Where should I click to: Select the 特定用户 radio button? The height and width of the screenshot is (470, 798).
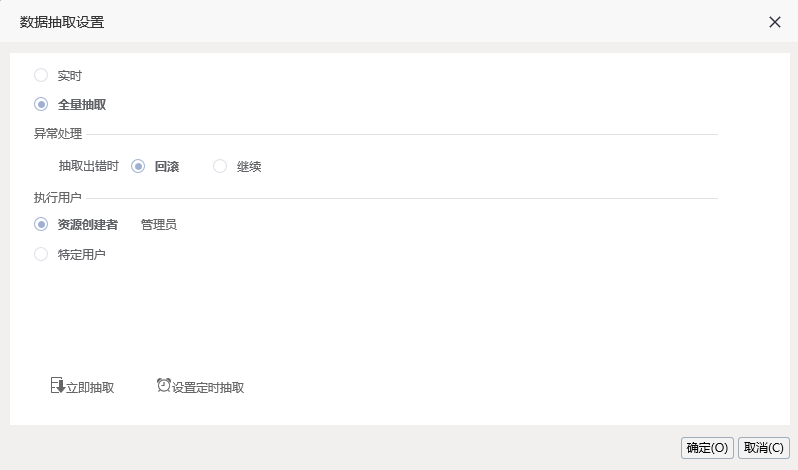pyautogui.click(x=41, y=254)
